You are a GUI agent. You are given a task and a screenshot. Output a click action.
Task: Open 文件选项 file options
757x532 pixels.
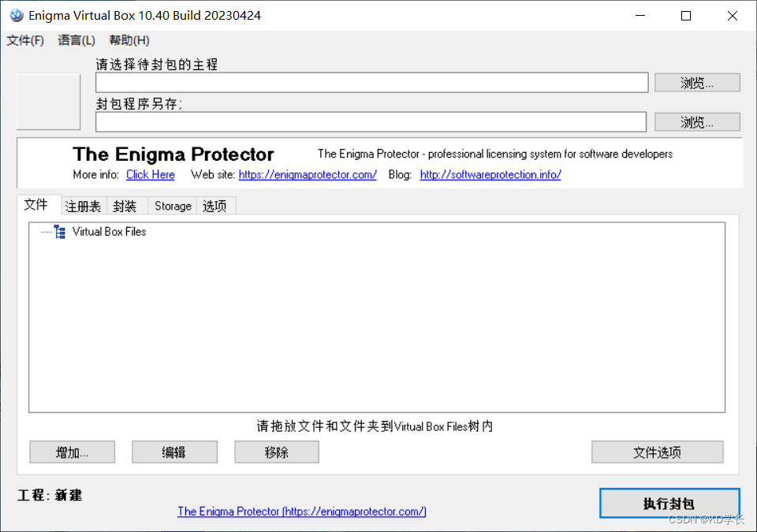(x=657, y=452)
